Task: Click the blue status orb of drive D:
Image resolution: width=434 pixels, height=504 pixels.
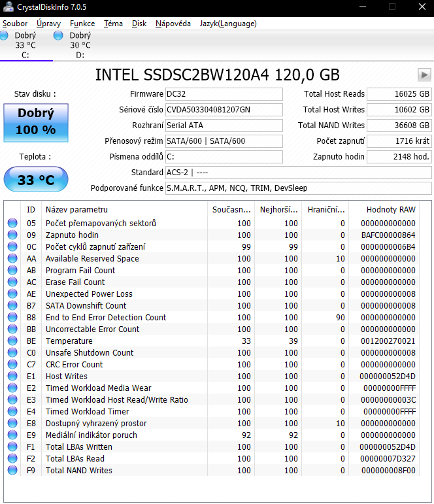Action: click(x=59, y=35)
